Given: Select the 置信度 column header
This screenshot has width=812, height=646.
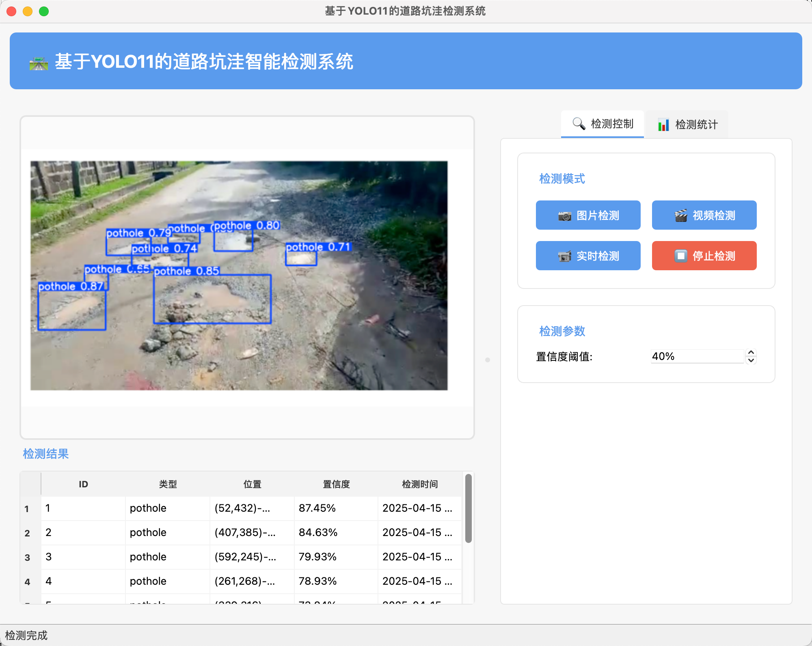Looking at the screenshot, I should point(336,484).
